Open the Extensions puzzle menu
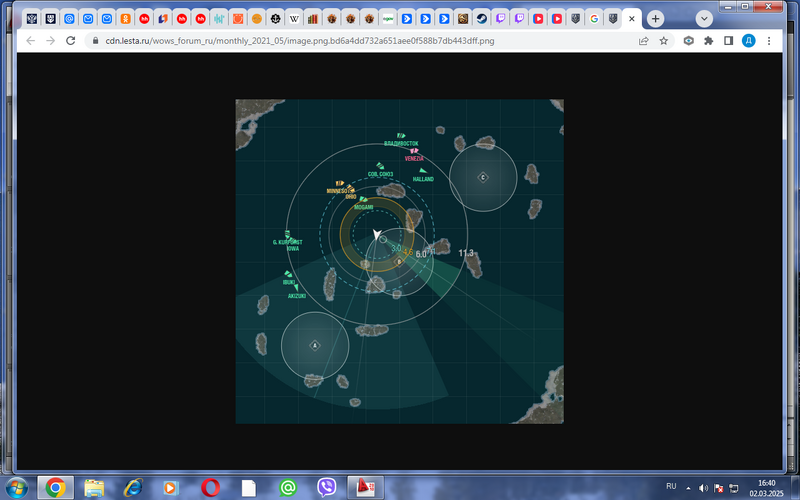The height and width of the screenshot is (500, 800). pyautogui.click(x=708, y=41)
